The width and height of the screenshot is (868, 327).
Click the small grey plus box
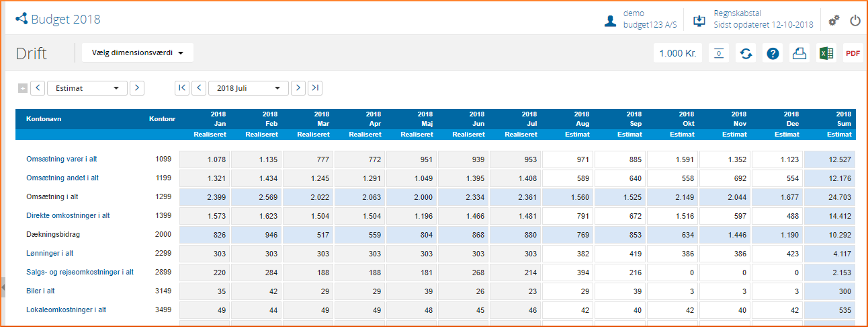click(x=22, y=88)
